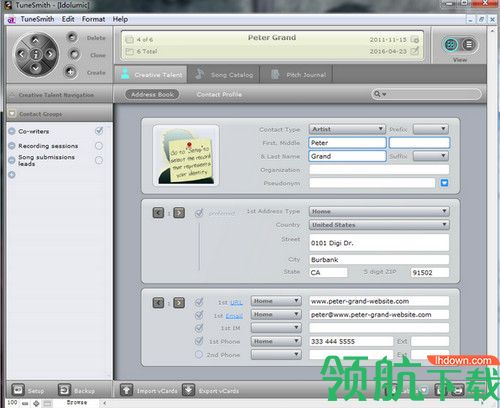500x408 pixels.
Task: Open the TuneSmith menu
Action: click(x=37, y=19)
